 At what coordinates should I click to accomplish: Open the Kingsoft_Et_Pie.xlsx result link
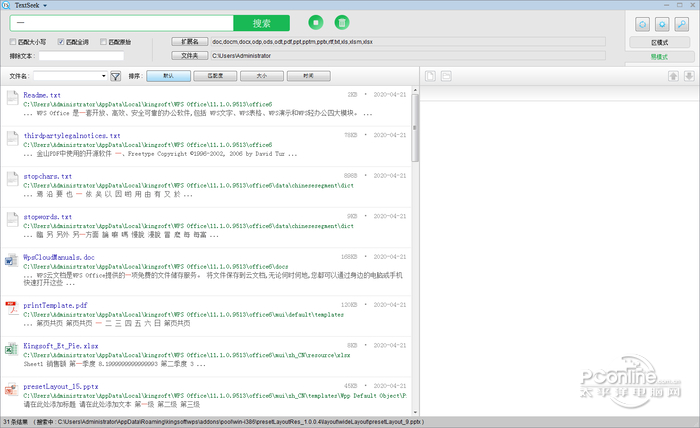point(61,346)
